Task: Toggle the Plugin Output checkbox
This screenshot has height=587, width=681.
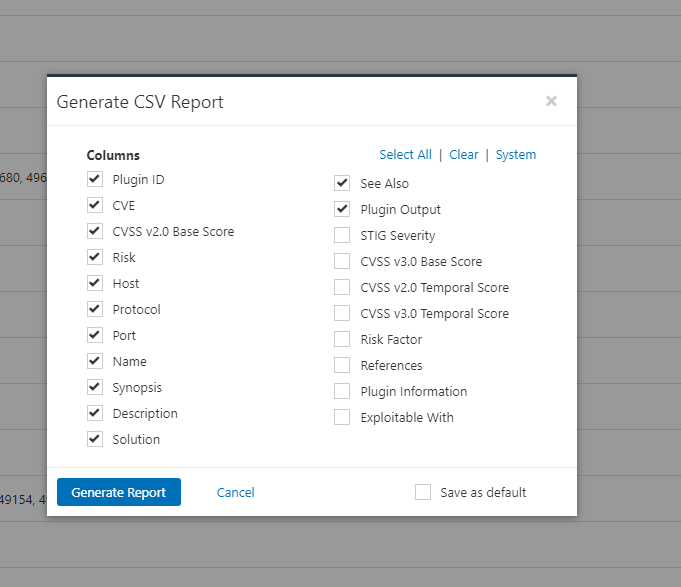Action: point(342,209)
